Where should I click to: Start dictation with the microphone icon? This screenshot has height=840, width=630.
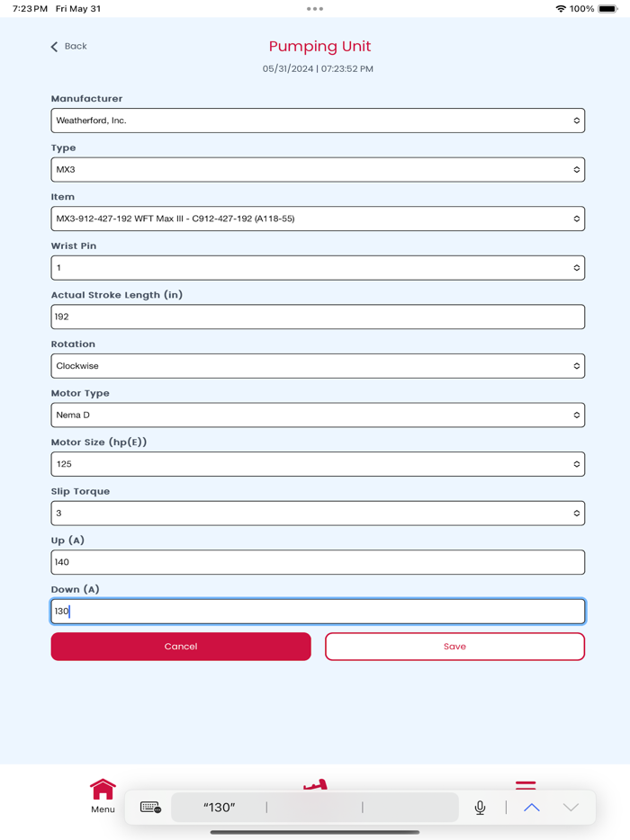(480, 807)
